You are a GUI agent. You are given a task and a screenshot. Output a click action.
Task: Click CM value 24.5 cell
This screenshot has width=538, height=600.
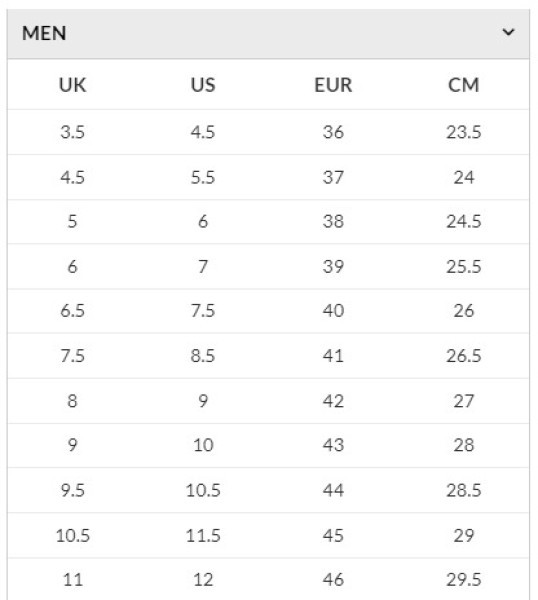click(464, 222)
